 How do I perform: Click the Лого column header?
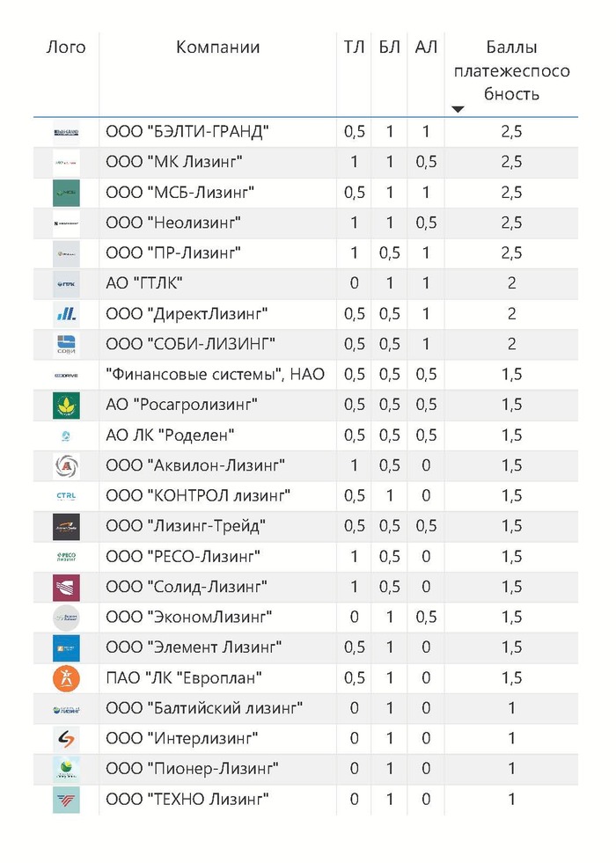[x=66, y=48]
